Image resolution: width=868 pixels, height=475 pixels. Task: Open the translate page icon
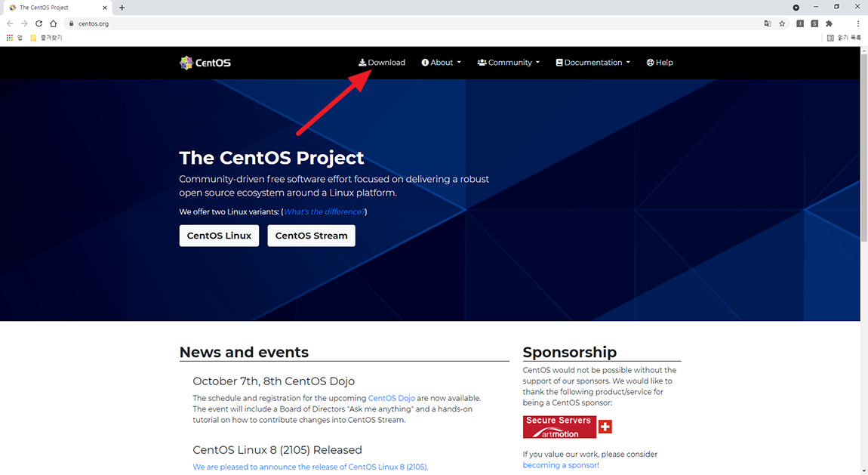click(x=768, y=24)
